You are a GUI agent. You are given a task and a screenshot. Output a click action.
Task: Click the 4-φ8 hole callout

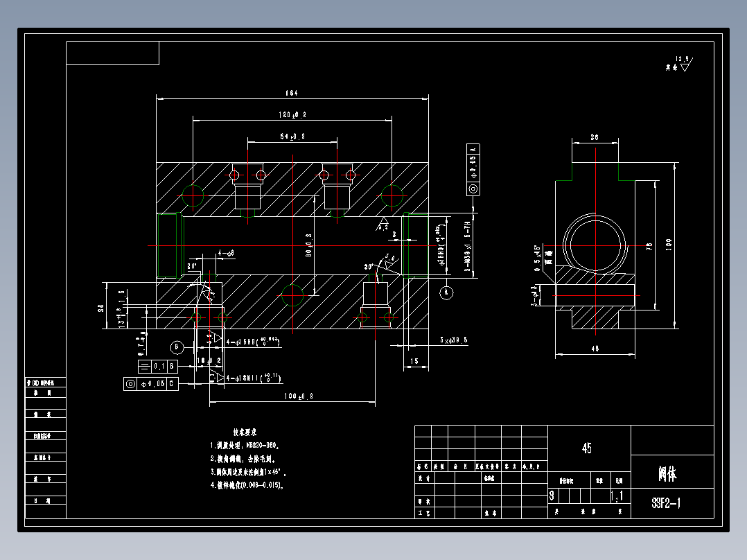click(x=226, y=253)
